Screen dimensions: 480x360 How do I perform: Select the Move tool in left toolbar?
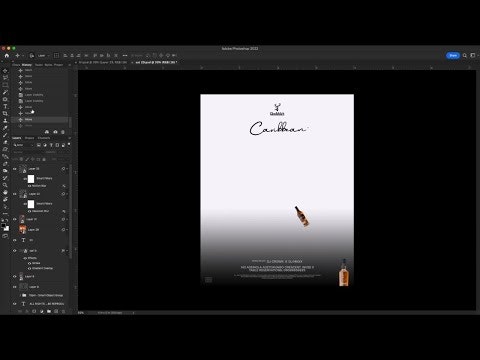click(x=5, y=71)
